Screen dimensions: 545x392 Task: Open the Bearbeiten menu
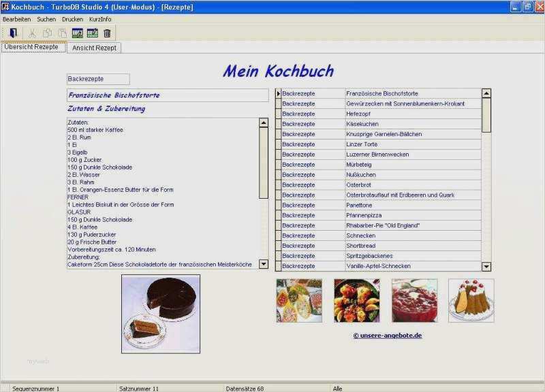pyautogui.click(x=16, y=20)
